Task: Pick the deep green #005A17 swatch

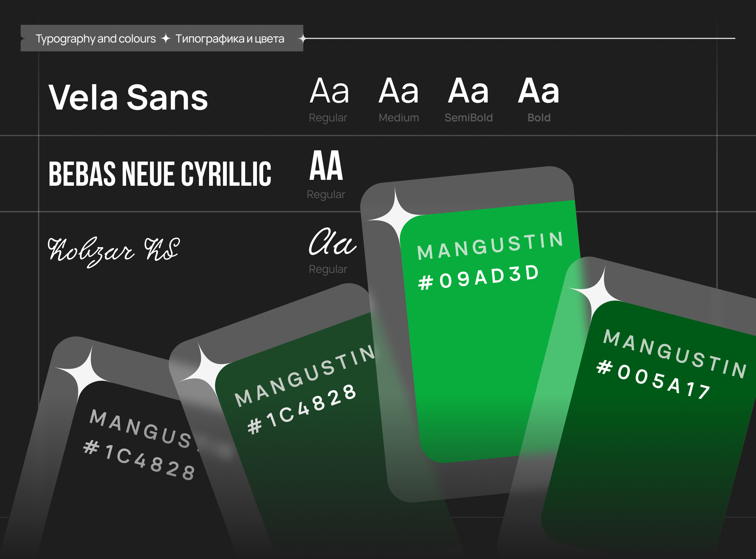Action: pos(643,457)
